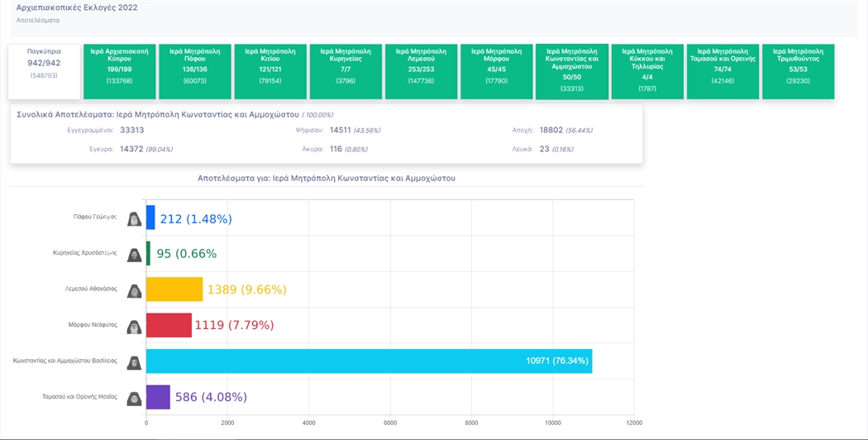View the Ιερά Μητρόπολη Ταμασού και Ορεινής tab
The height and width of the screenshot is (440, 868).
pos(723,71)
